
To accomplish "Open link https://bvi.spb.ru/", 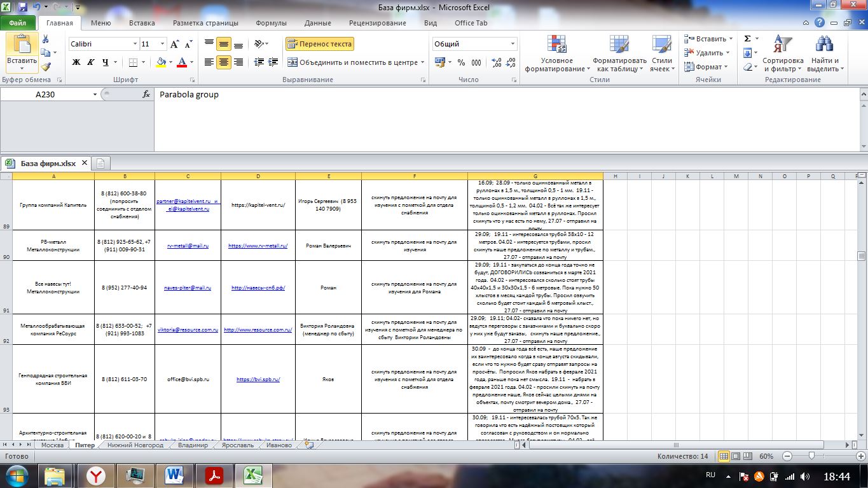I will point(258,379).
